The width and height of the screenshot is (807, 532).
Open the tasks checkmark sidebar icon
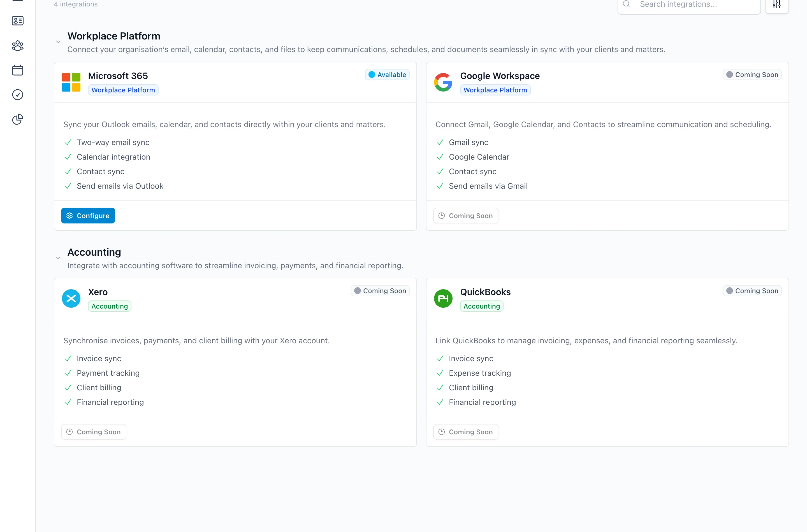click(18, 95)
